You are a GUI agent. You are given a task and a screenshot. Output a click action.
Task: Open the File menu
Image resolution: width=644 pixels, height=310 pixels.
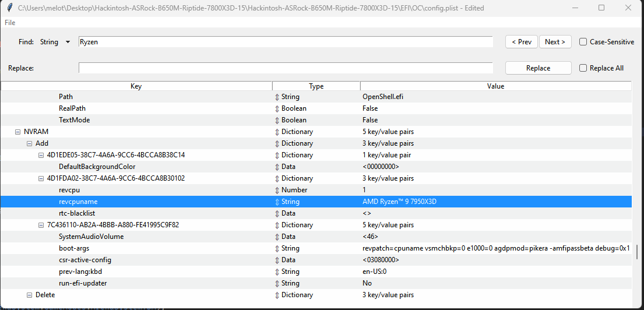[x=10, y=23]
